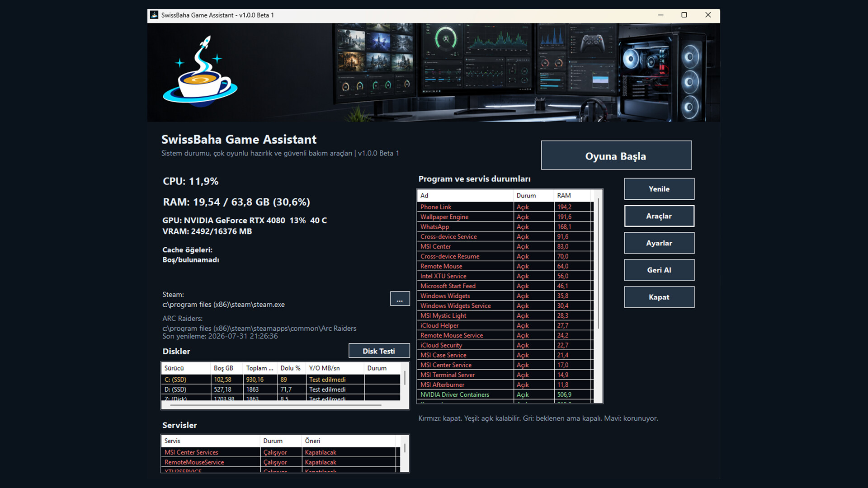Image resolution: width=868 pixels, height=488 pixels.
Task: Maximize the SwissBaha window
Action: (x=684, y=15)
